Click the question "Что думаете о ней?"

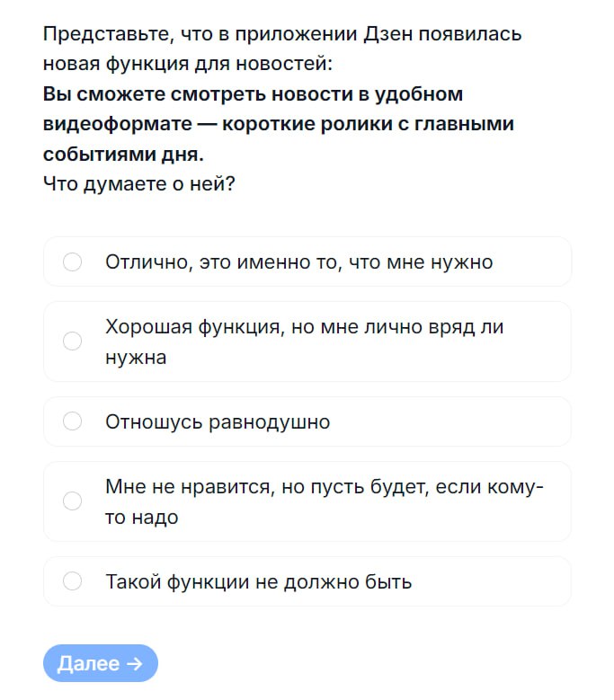139,183
